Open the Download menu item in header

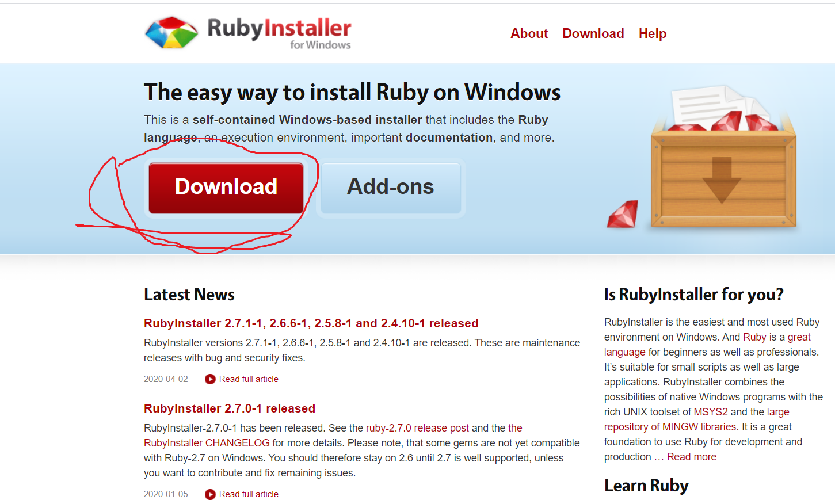(593, 33)
